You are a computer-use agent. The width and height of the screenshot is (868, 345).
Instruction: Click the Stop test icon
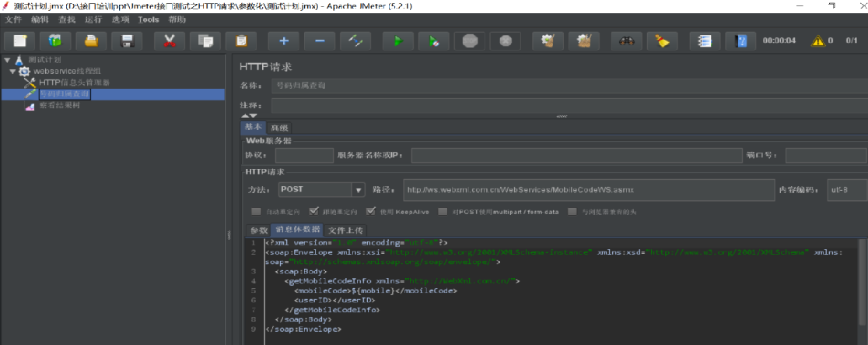click(470, 41)
